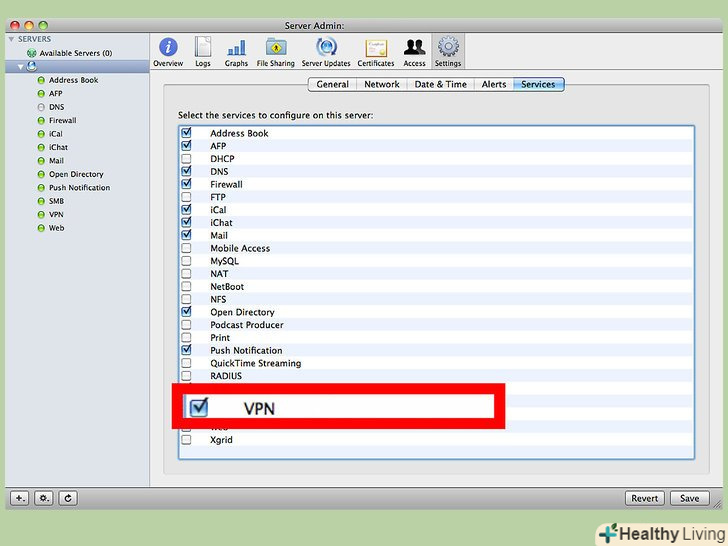The image size is (728, 546).
Task: Uncheck the Firewall checkbox in services list
Action: point(186,184)
